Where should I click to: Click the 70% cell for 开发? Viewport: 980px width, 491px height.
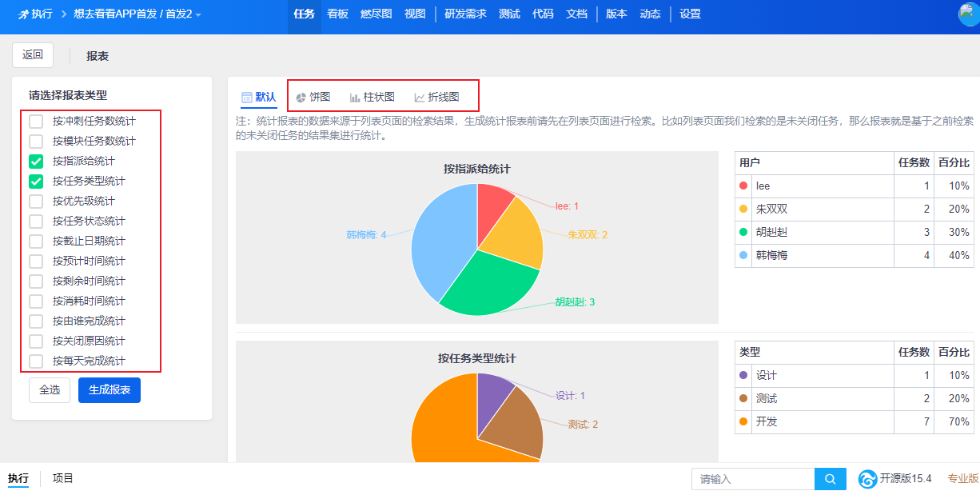pyautogui.click(x=954, y=421)
